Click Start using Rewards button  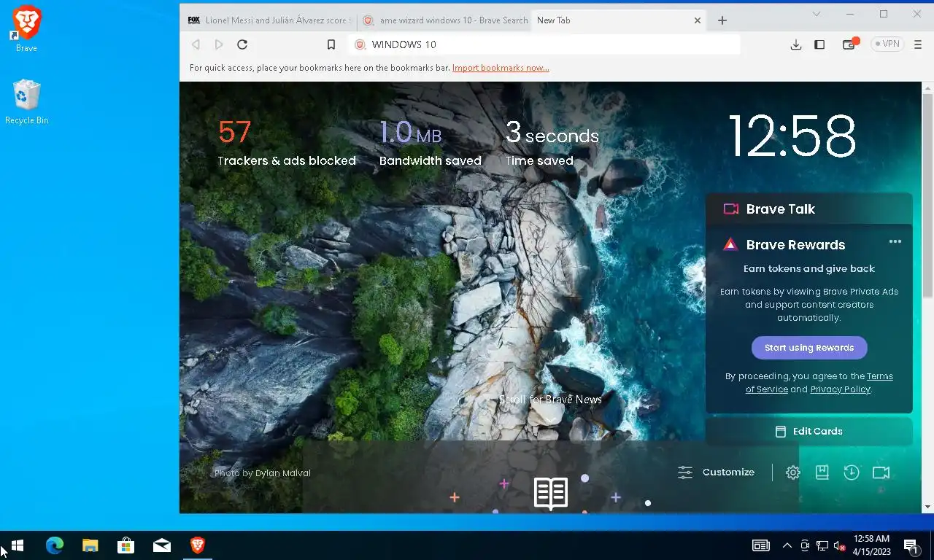tap(809, 348)
